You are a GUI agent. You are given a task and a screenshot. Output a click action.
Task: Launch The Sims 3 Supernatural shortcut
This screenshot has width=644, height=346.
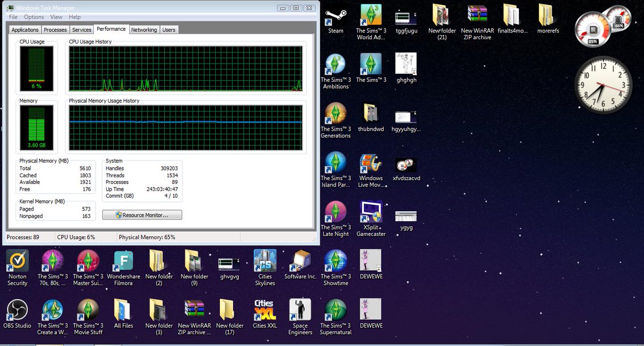pyautogui.click(x=336, y=317)
